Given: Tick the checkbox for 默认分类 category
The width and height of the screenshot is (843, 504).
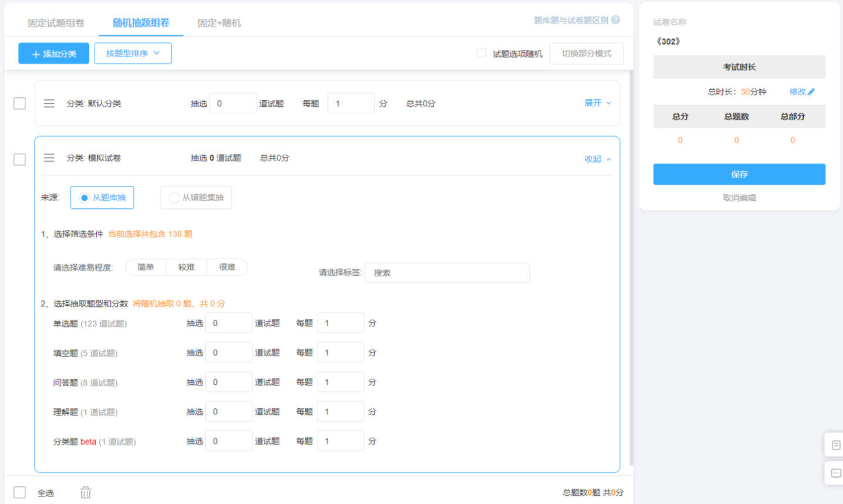Looking at the screenshot, I should pos(19,103).
